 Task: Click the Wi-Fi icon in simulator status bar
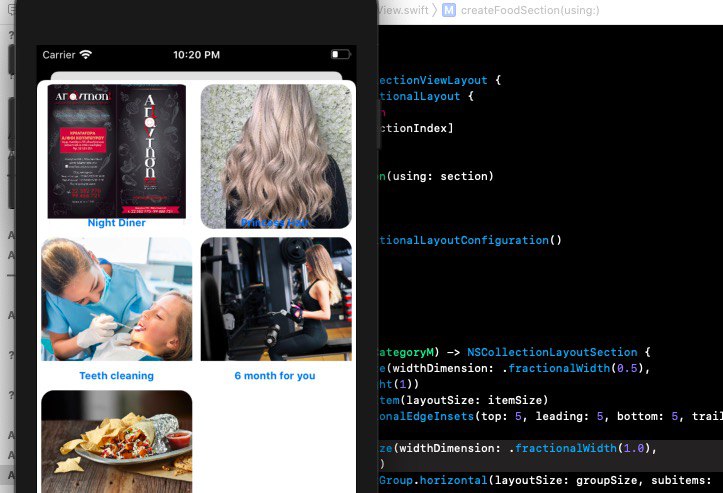click(86, 54)
